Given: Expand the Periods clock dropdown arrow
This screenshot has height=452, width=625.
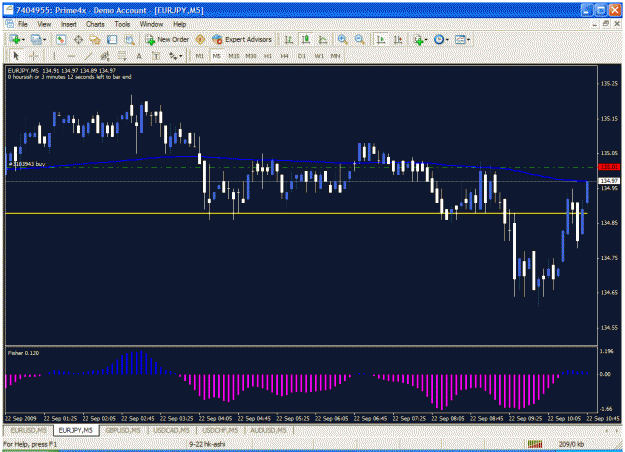Looking at the screenshot, I should 447,40.
